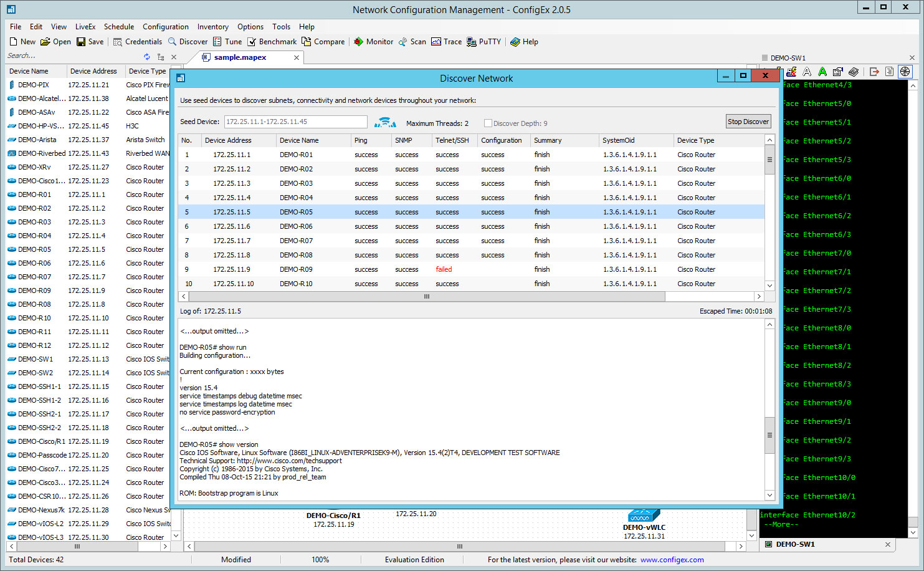Screen dimensions: 924x571
Task: Click the red 'failed' cell for DEMO-R09
Action: (x=444, y=269)
